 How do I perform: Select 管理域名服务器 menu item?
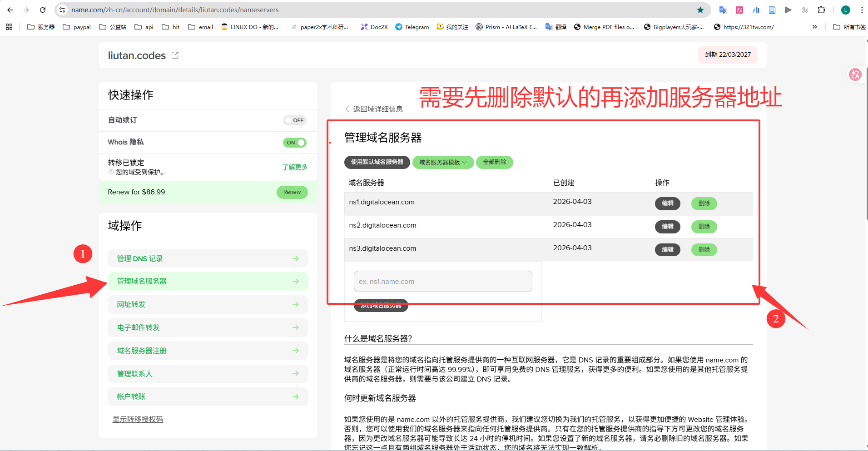click(x=208, y=282)
